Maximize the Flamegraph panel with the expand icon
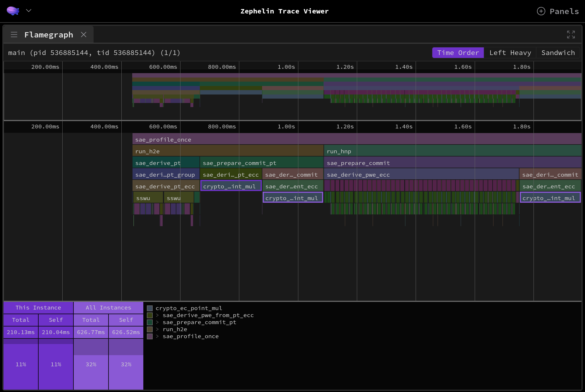The width and height of the screenshot is (585, 392). 571,35
